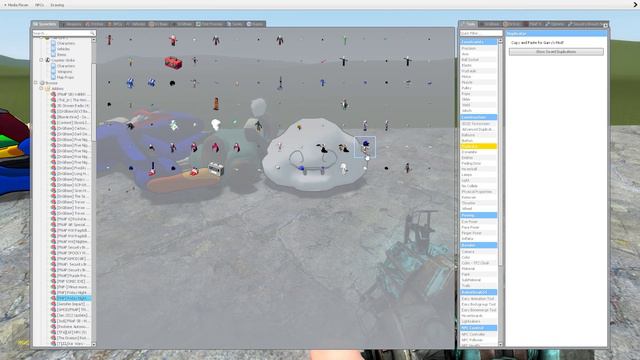Select the Camera tool
This screenshot has width=640, height=360.
point(479,252)
